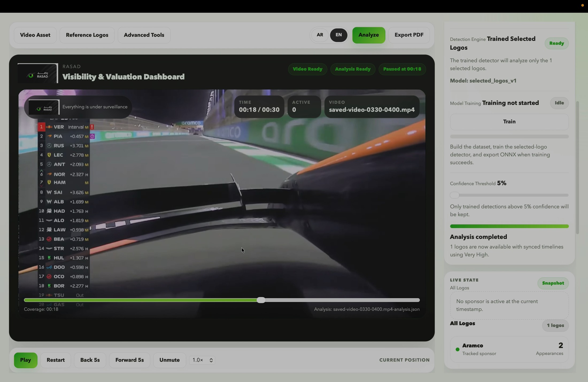Click the training progress bar under Train
Image resolution: width=588 pixels, height=382 pixels.
(509, 137)
